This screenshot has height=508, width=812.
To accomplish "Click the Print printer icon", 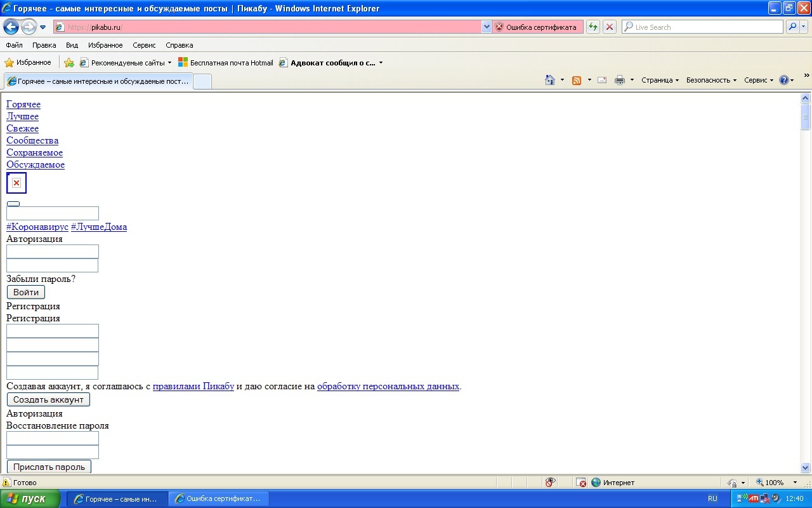I will [620, 80].
